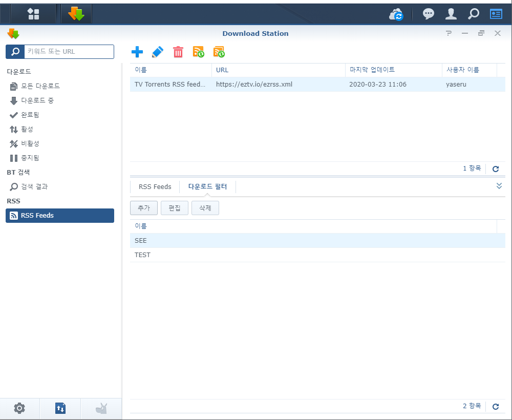Click the eMule donkey icon
The image size is (512, 420).
pyautogui.click(x=101, y=408)
